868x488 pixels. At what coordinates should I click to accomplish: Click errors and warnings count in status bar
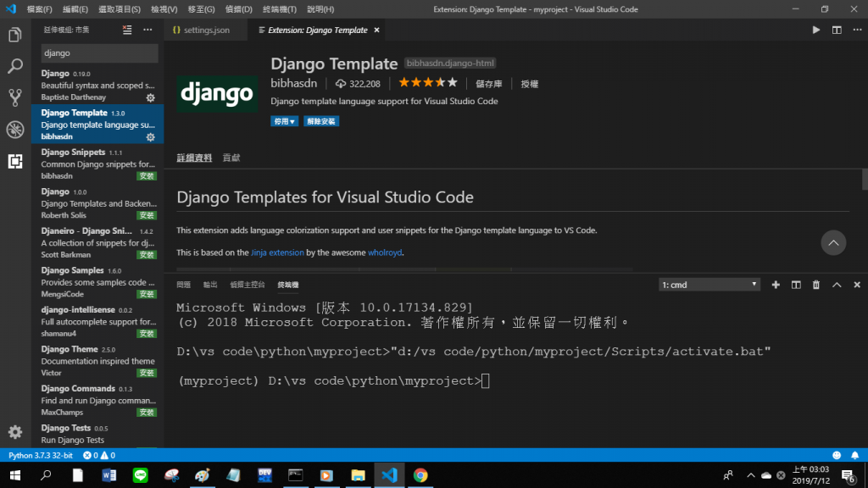pos(99,455)
